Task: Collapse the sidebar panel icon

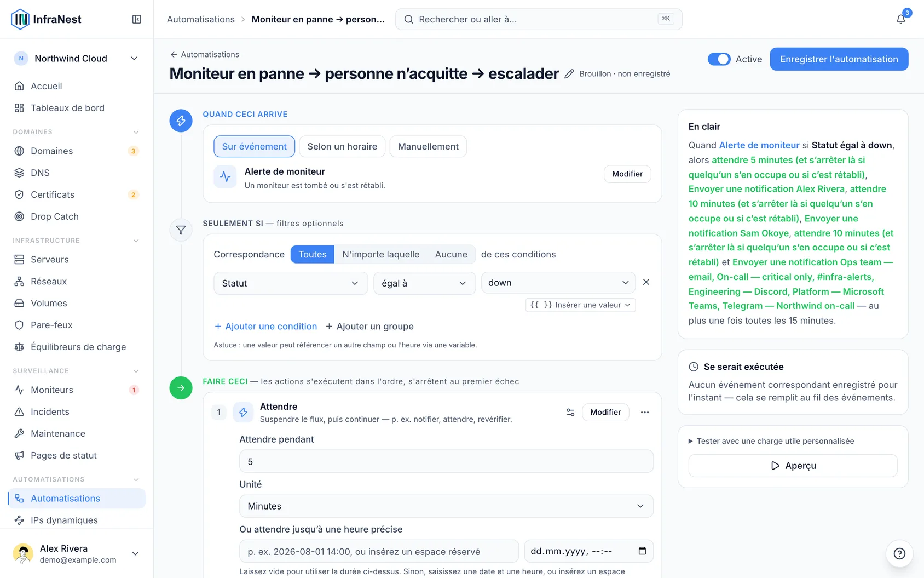Action: (137, 19)
